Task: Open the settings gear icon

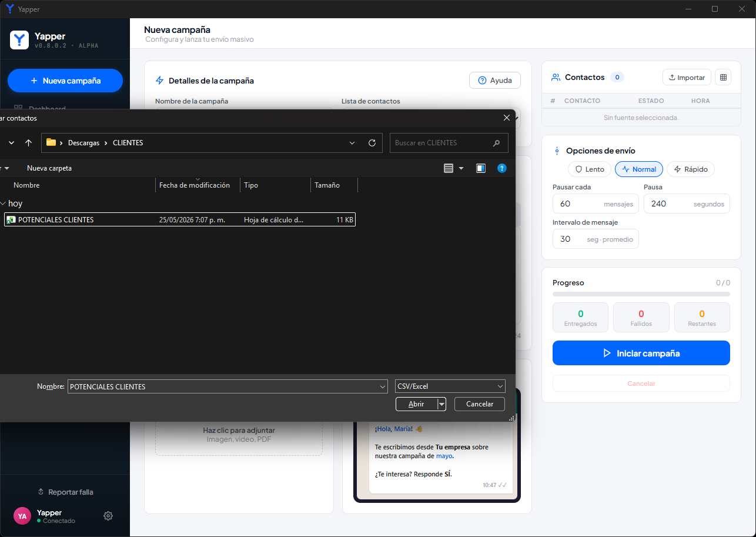Action: click(108, 516)
